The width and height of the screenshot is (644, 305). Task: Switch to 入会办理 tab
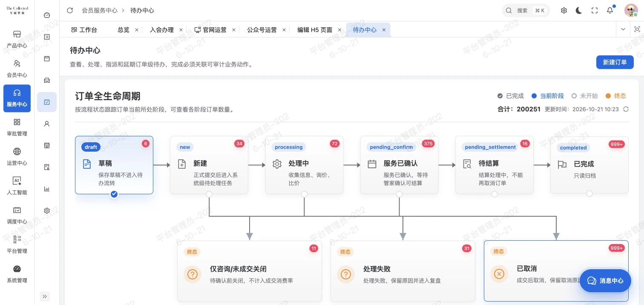point(162,30)
